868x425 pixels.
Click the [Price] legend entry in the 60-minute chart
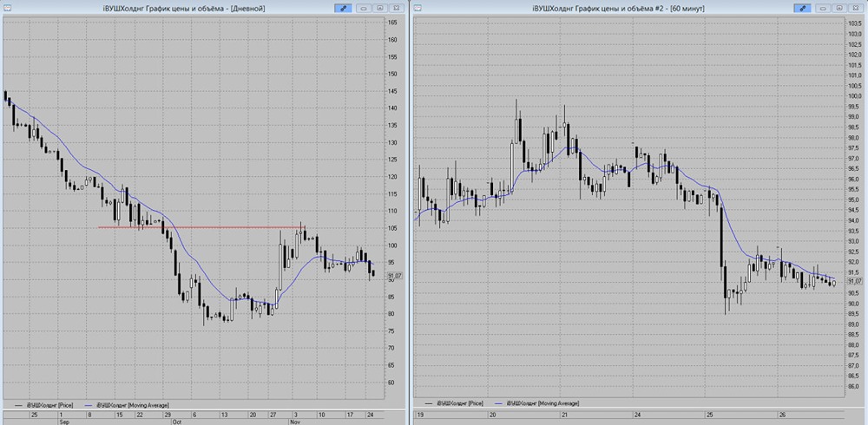pyautogui.click(x=453, y=404)
